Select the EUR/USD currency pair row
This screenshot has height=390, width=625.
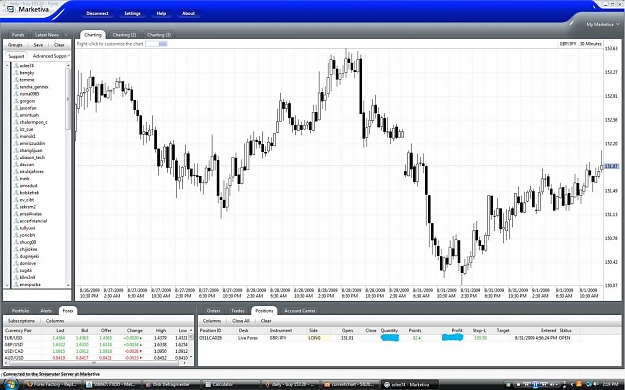point(96,338)
